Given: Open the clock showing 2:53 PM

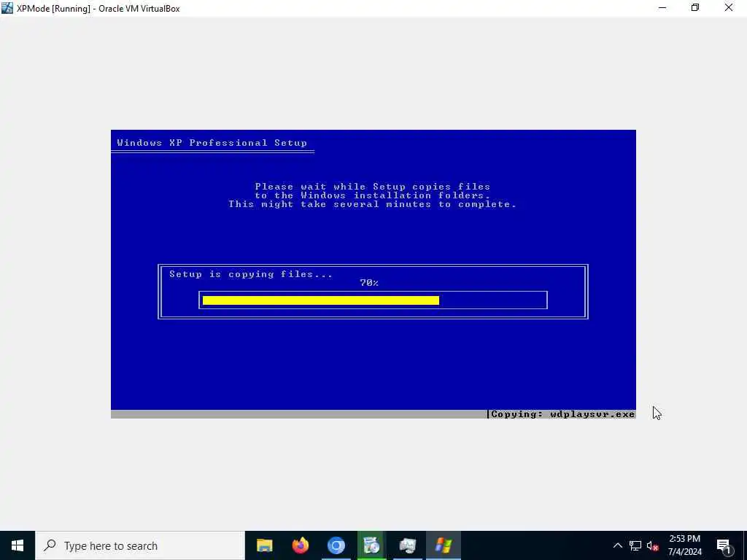Looking at the screenshot, I should (x=684, y=545).
